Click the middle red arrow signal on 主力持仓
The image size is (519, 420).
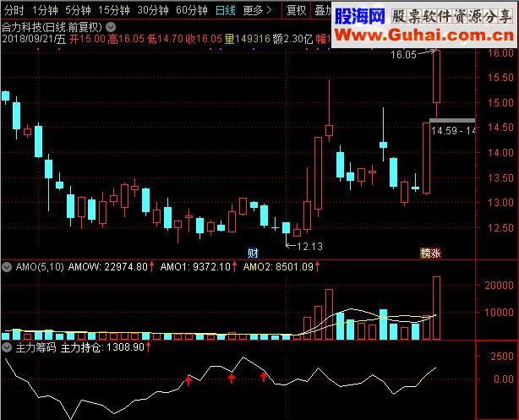tap(232, 378)
